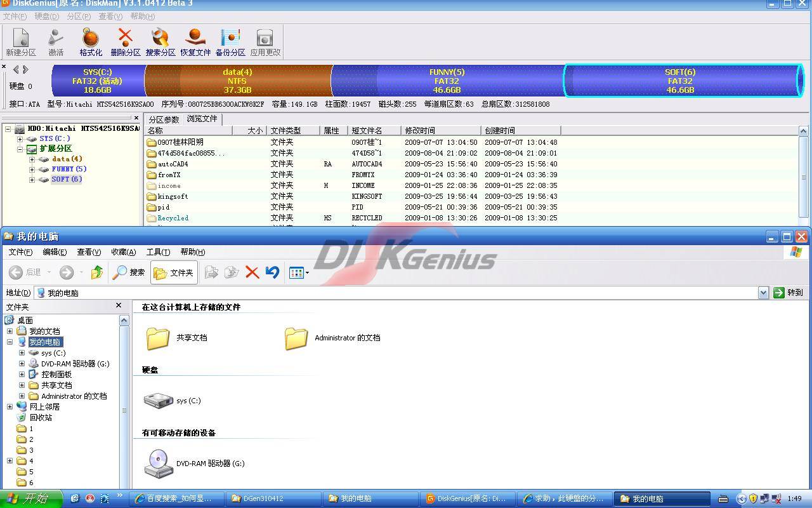Click forward arrow in Explorer toolbar
812x508 pixels.
pyautogui.click(x=67, y=272)
